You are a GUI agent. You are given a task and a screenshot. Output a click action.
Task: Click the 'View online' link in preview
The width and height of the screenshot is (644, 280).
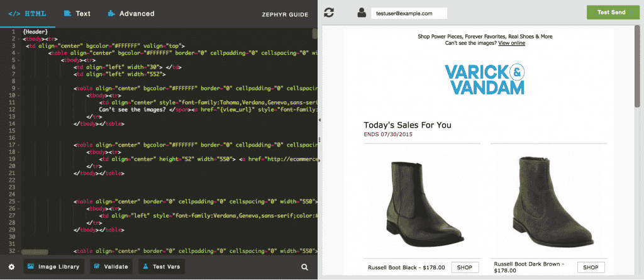coord(511,43)
